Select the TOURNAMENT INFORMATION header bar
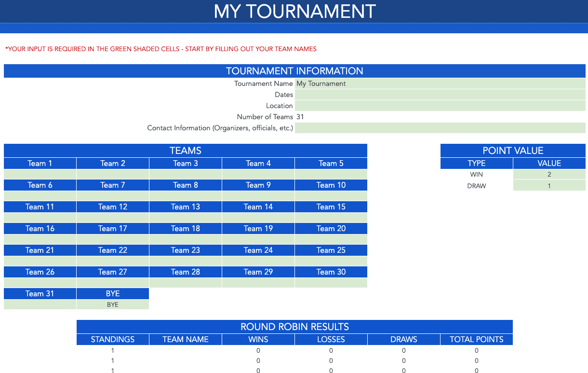This screenshot has width=588, height=373. [294, 71]
